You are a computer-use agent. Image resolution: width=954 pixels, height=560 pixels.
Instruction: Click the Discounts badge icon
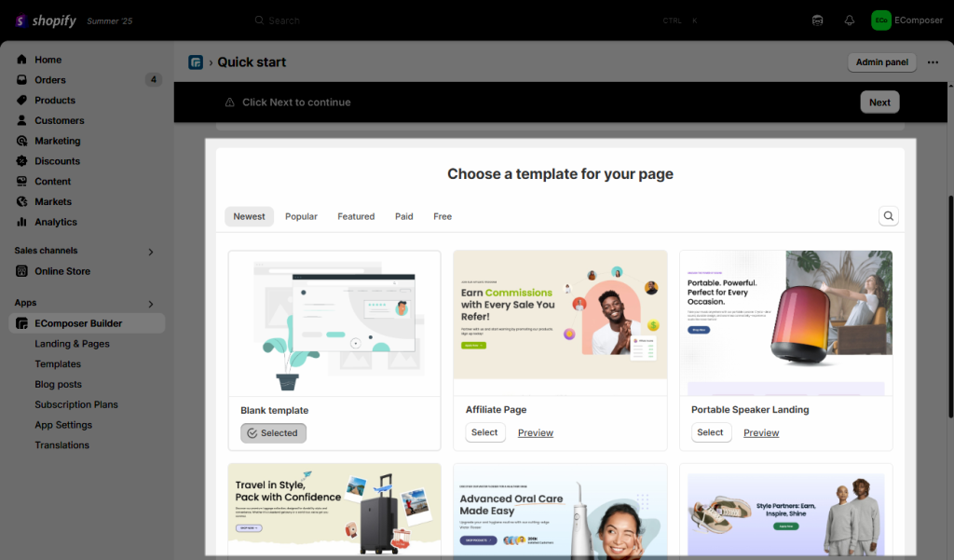click(x=22, y=160)
